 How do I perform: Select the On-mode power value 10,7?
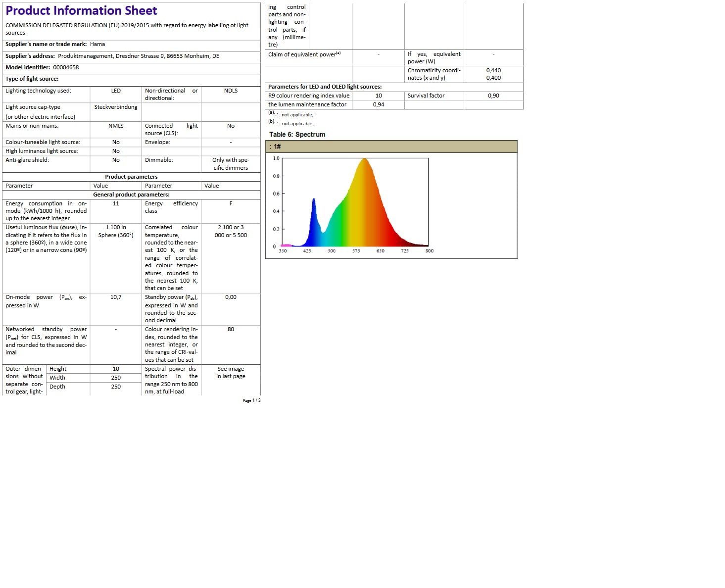click(116, 297)
